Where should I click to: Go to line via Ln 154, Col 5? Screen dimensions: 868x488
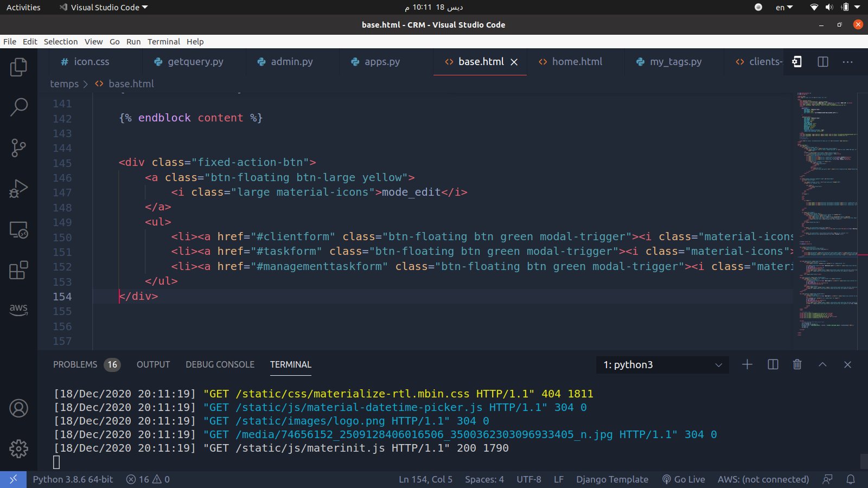pyautogui.click(x=425, y=479)
